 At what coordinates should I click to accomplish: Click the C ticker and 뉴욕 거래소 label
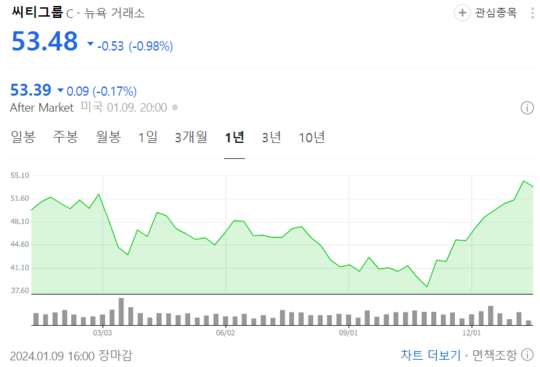tap(105, 13)
